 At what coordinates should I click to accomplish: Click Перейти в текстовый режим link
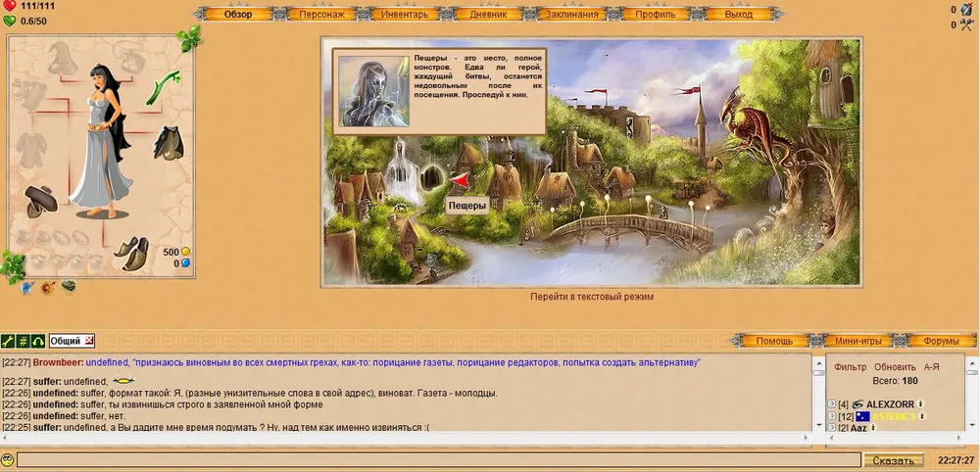(592, 297)
